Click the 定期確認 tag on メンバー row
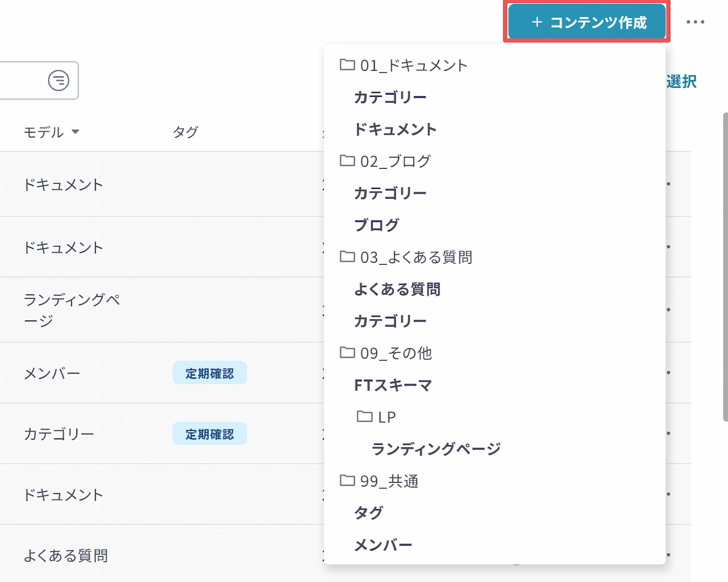This screenshot has height=582, width=728. [x=210, y=373]
